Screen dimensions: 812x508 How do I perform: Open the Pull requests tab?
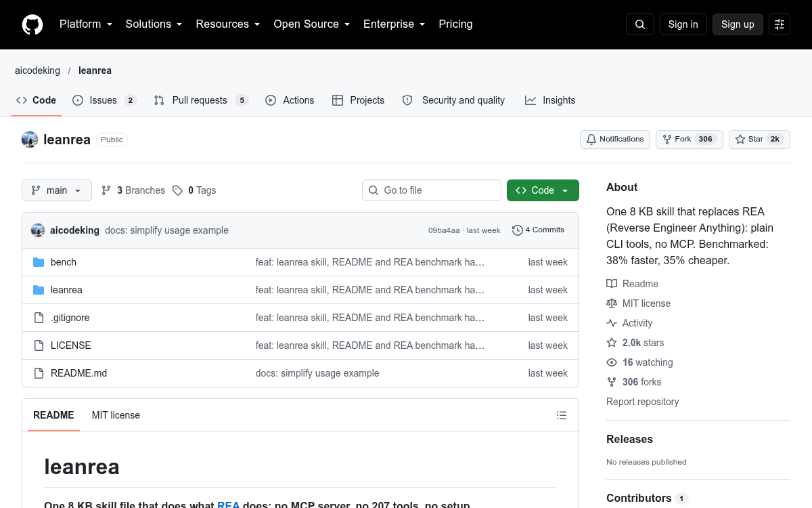[201, 100]
